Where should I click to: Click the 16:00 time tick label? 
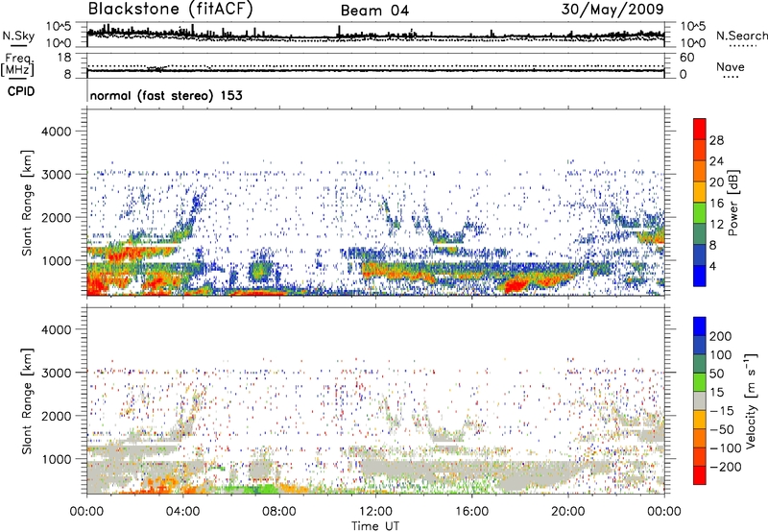pos(471,512)
